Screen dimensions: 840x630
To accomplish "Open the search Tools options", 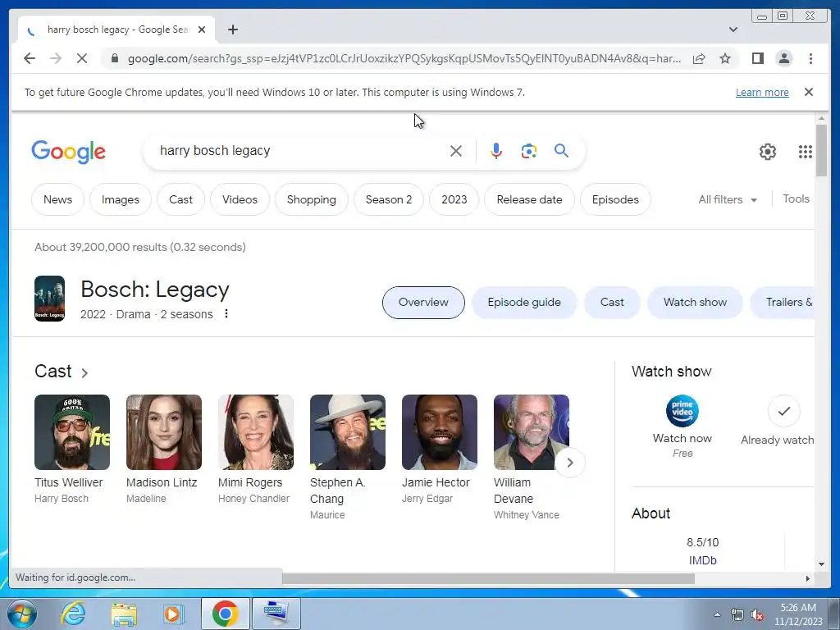I will [796, 199].
